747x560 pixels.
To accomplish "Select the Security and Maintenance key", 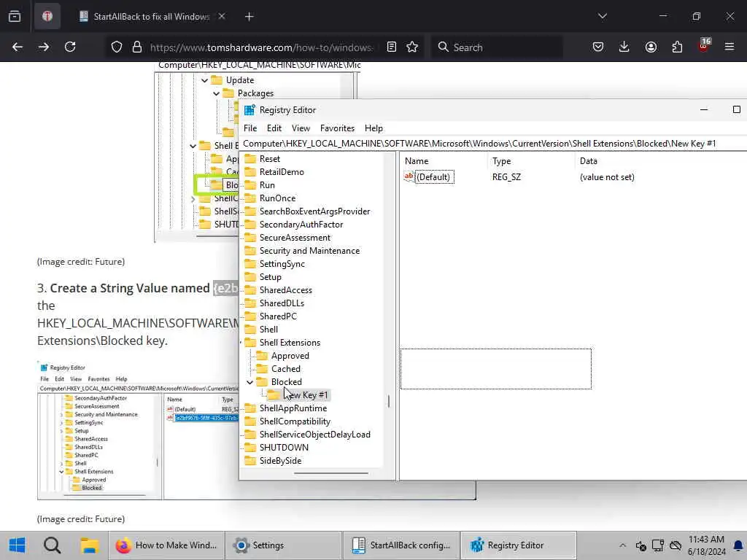I will (x=309, y=251).
